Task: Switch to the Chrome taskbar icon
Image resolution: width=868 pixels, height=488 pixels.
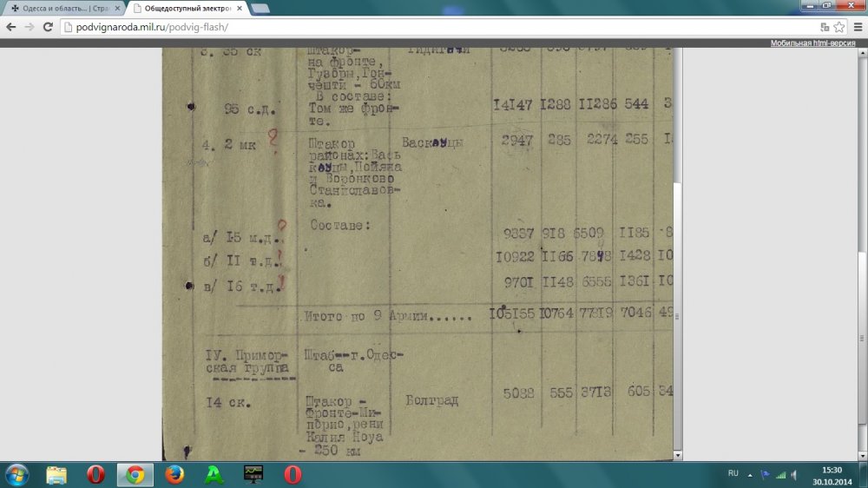Action: pyautogui.click(x=135, y=475)
